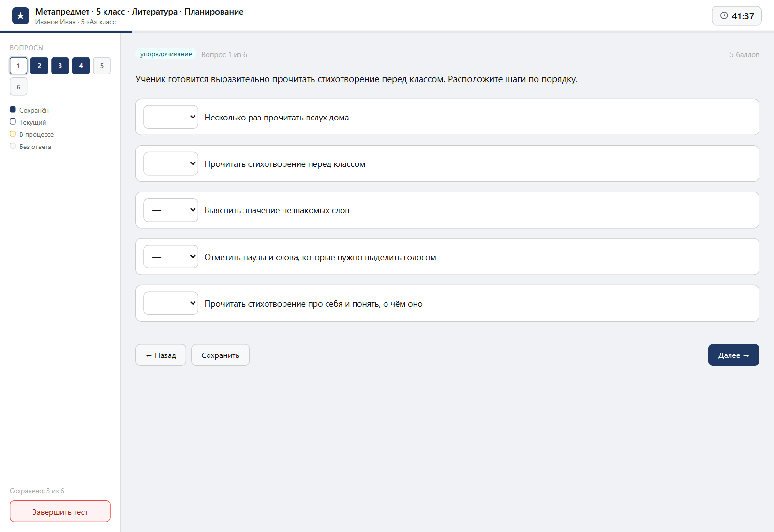
Task: Open order dropdown for 'Прочитать стихотворение про себя'
Action: [x=171, y=303]
